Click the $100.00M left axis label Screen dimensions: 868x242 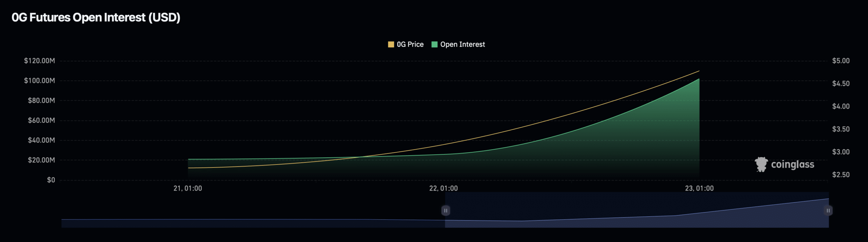click(x=39, y=81)
